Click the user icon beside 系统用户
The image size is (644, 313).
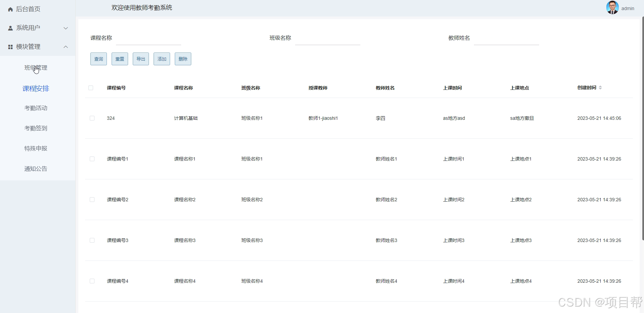[x=10, y=28]
